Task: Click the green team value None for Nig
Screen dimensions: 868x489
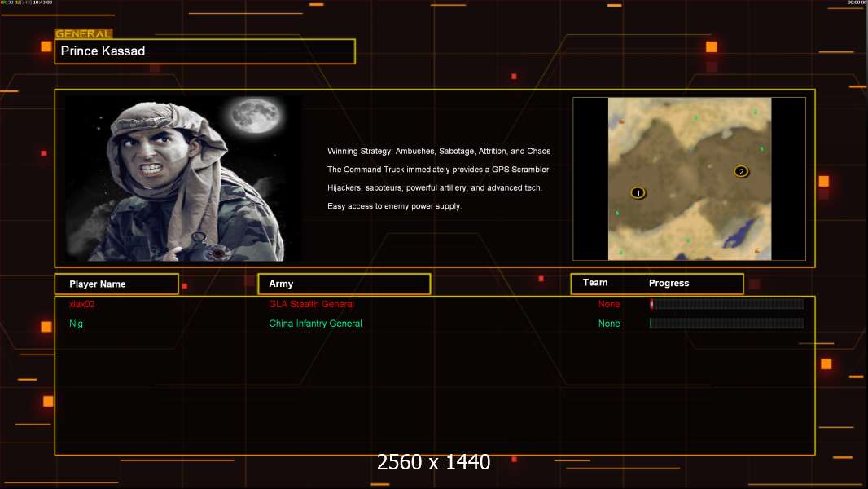Action: [x=609, y=324]
